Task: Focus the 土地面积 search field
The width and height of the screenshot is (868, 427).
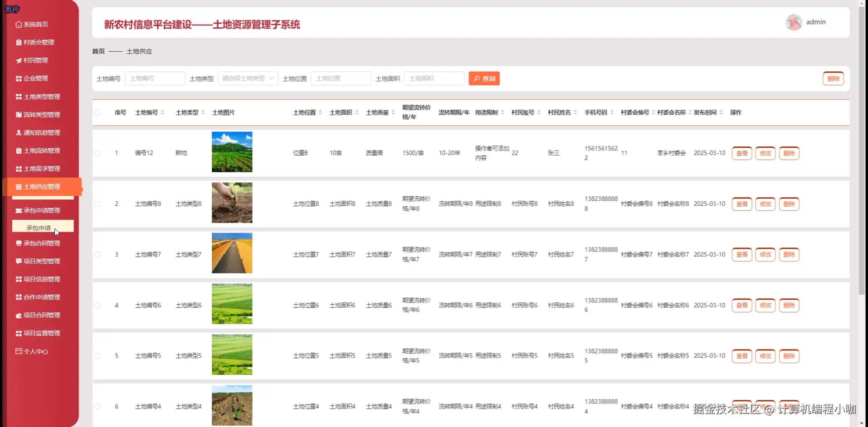Action: (x=434, y=78)
